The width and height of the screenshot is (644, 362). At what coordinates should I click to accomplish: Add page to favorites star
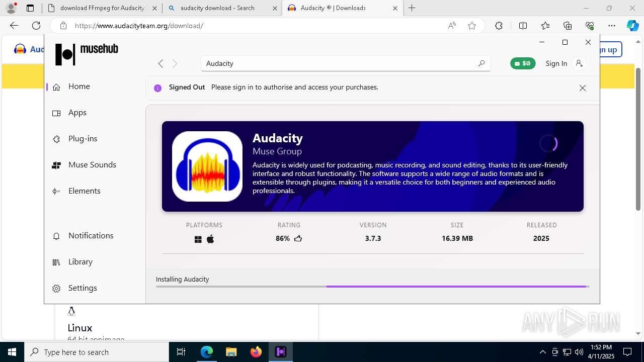point(472,26)
